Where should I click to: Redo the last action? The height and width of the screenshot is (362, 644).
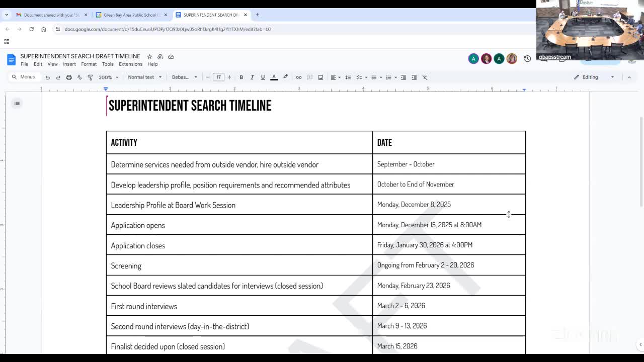pos(58,77)
